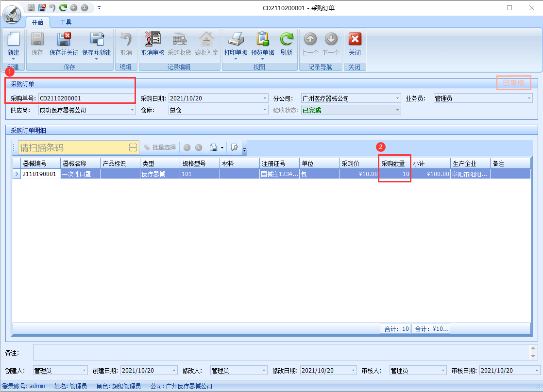Switch to the 开始 ribbon tab

point(38,22)
